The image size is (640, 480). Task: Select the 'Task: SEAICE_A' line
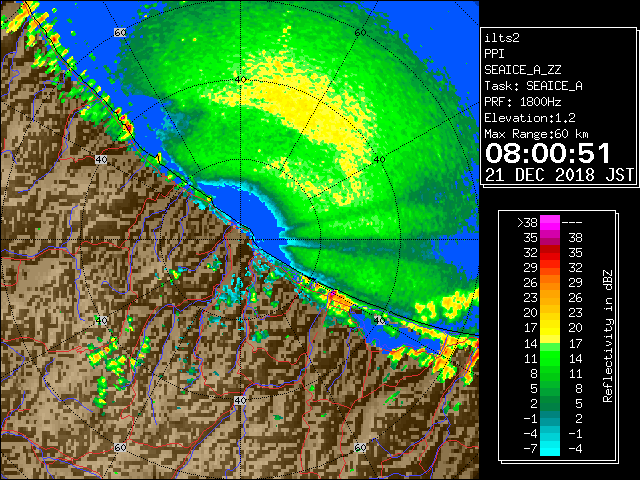point(533,86)
